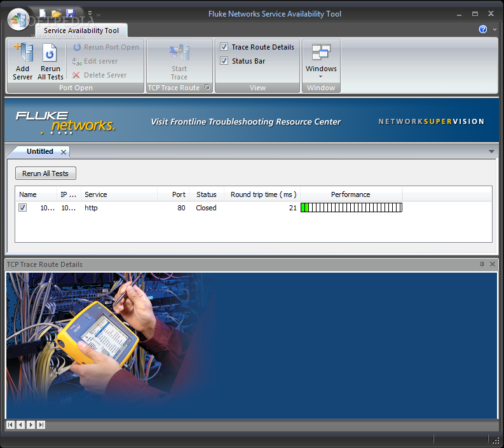504x448 pixels.
Task: Expand the quick access toolbar customize arrow
Action: [90, 13]
